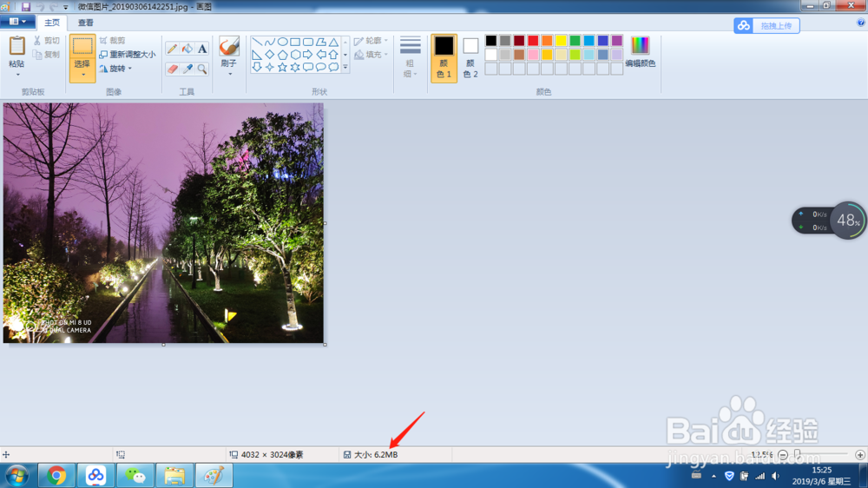Choose the Oval shape
Viewport: 868px width, 488px height.
click(282, 42)
